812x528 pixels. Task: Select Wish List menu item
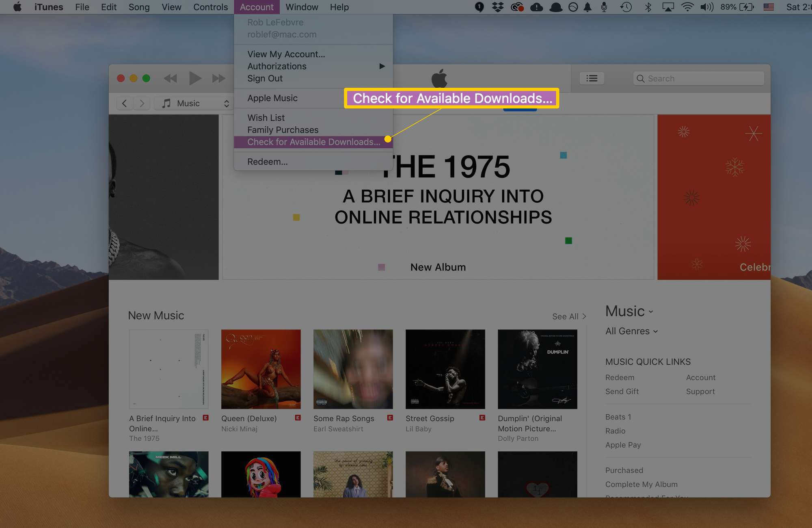click(x=313, y=118)
